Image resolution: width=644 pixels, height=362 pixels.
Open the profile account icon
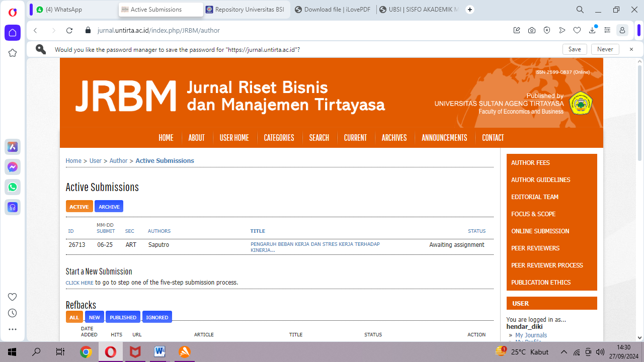(x=622, y=30)
